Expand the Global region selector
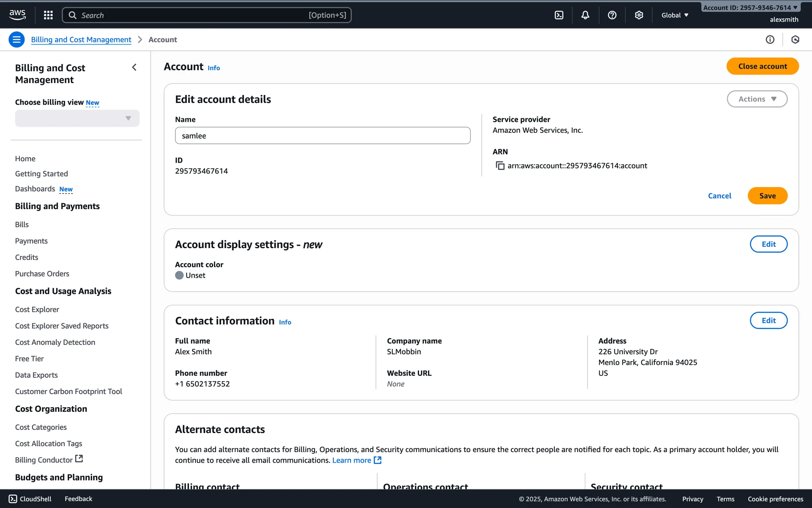 point(675,15)
